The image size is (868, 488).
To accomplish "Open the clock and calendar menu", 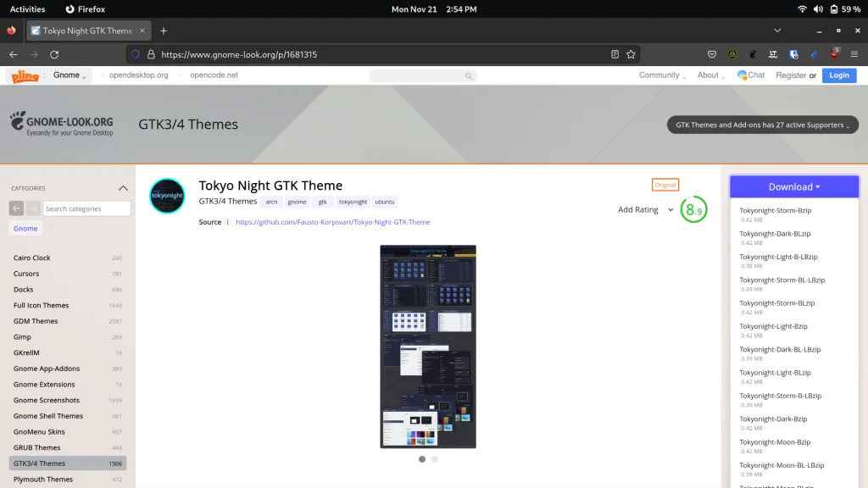I will (x=433, y=8).
